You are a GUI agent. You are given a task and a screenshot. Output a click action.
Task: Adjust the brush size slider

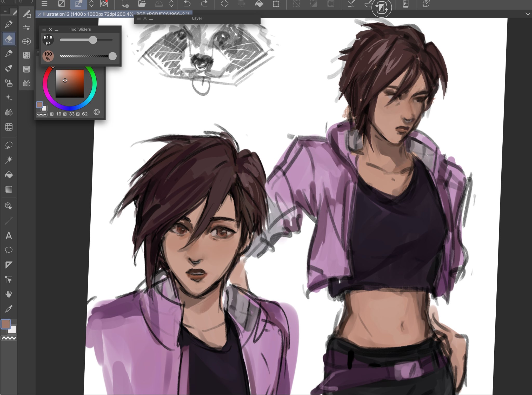(93, 40)
